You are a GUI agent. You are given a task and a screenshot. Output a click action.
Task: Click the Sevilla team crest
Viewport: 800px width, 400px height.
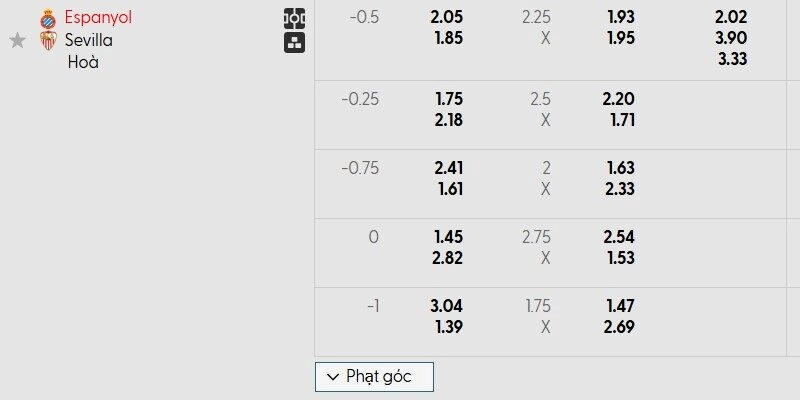tap(47, 40)
